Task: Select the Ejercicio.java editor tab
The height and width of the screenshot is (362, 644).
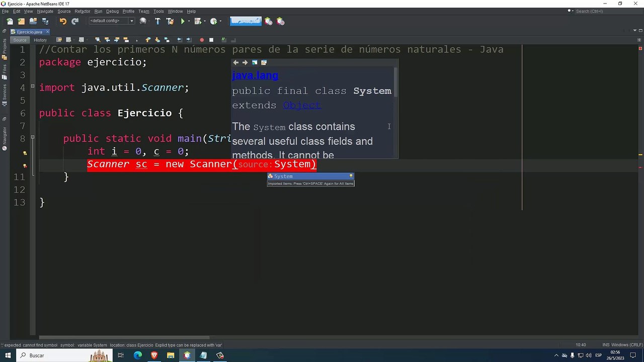Action: point(29,32)
